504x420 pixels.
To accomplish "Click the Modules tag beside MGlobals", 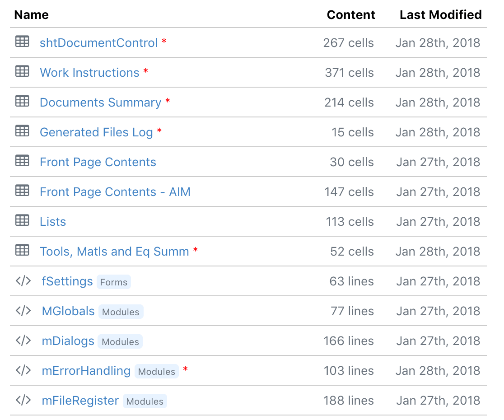I will 121,312.
